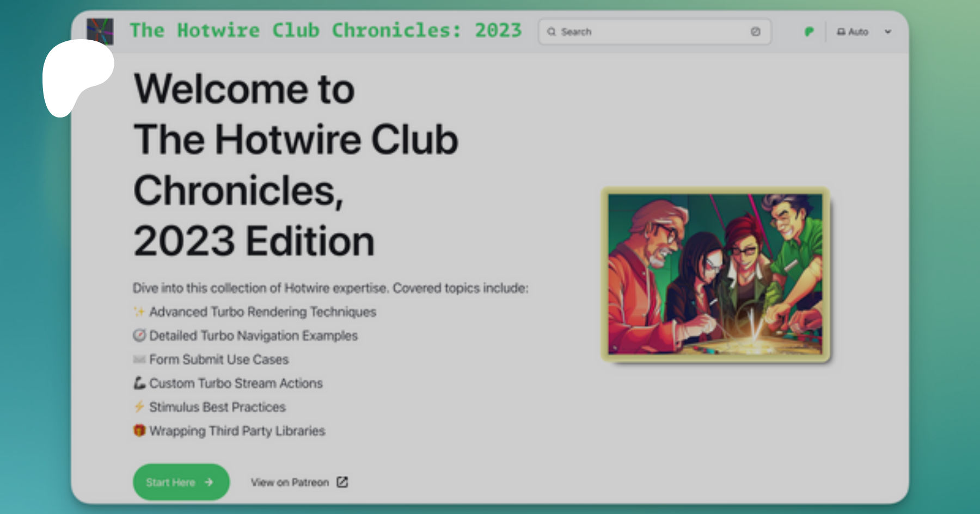Click the arrow inside Start Here button
Screen dimensions: 980x514
tap(209, 482)
